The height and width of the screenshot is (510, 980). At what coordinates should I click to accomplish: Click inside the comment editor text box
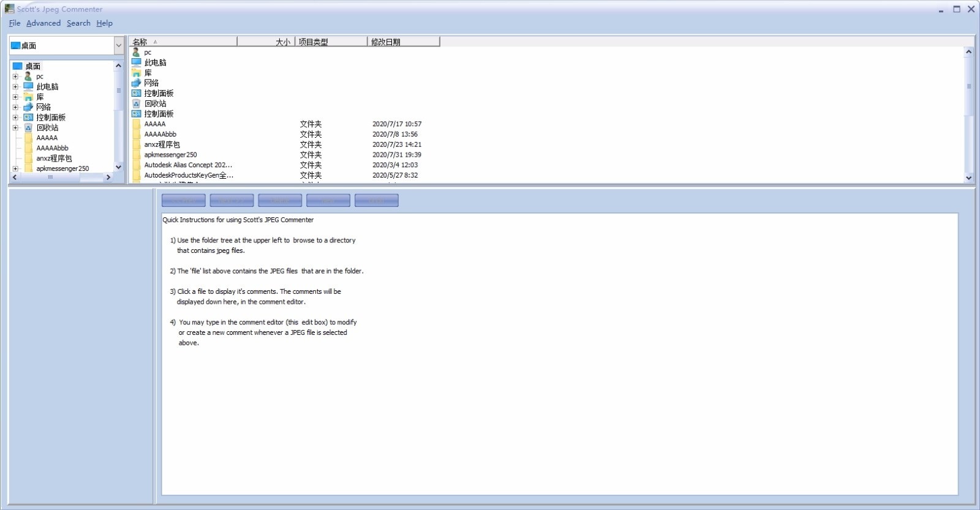tap(559, 354)
